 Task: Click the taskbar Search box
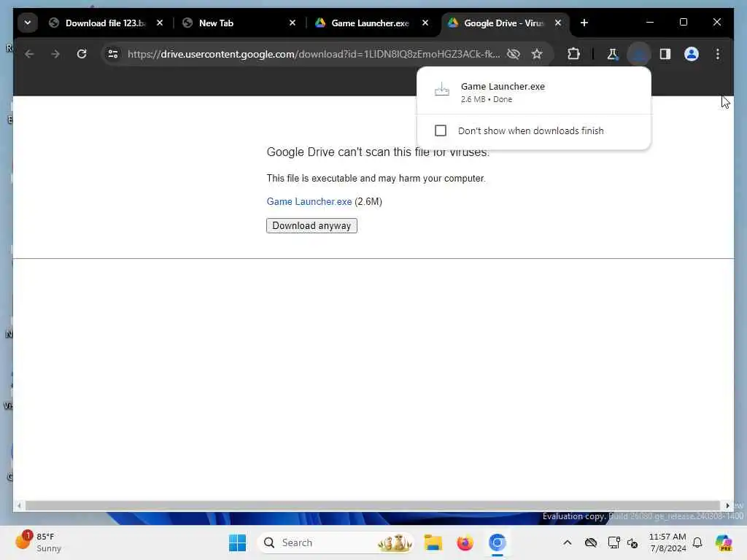click(336, 542)
